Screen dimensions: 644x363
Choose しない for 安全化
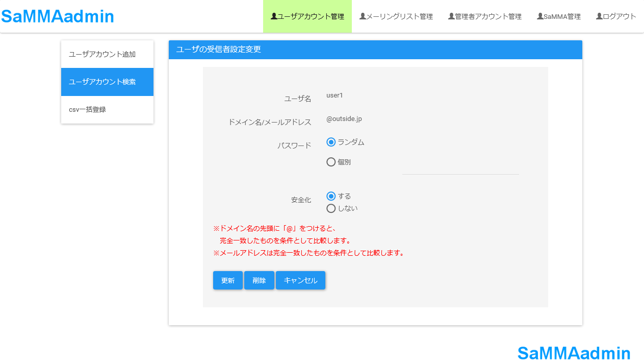pos(331,208)
